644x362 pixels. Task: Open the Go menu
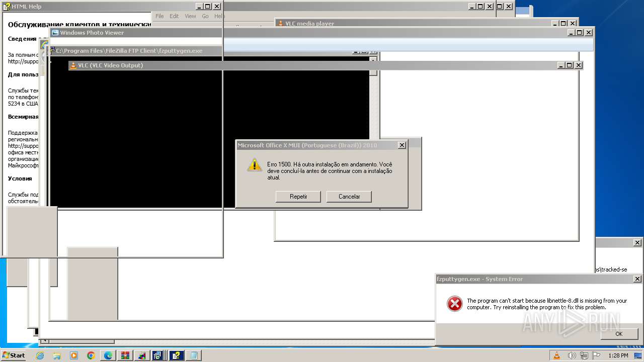(205, 16)
